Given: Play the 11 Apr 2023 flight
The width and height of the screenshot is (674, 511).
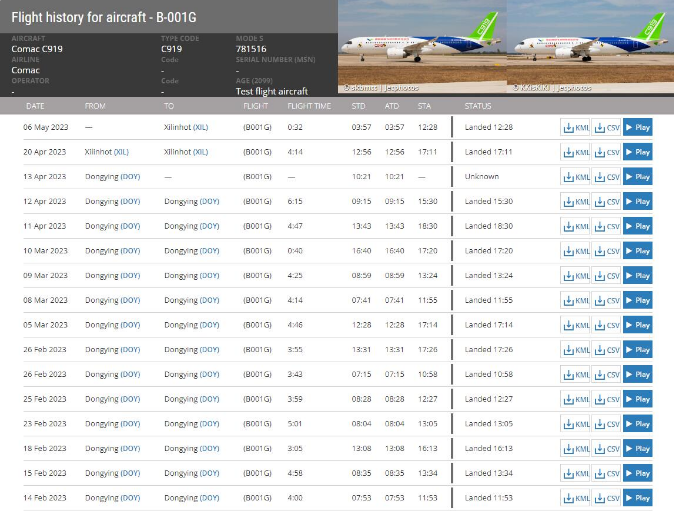Looking at the screenshot, I should [637, 226].
